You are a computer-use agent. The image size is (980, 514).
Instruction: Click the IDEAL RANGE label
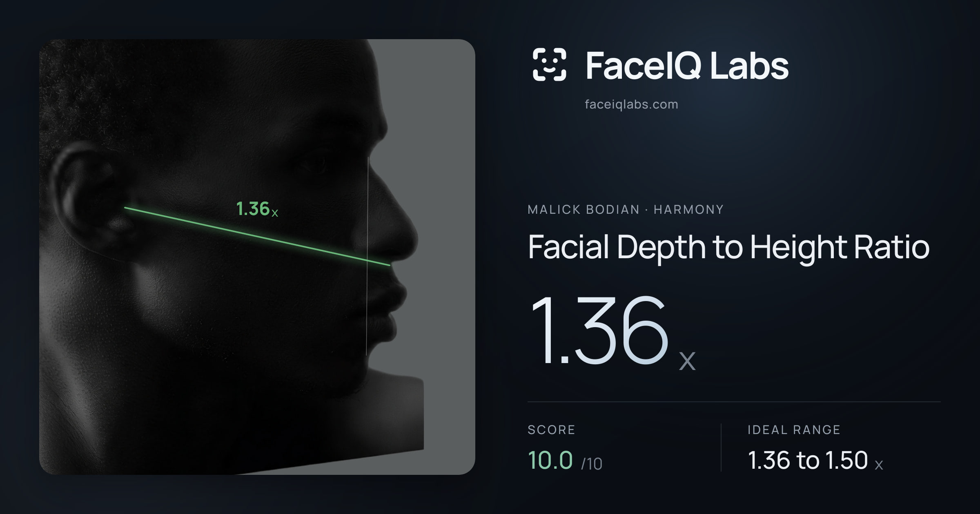(794, 430)
